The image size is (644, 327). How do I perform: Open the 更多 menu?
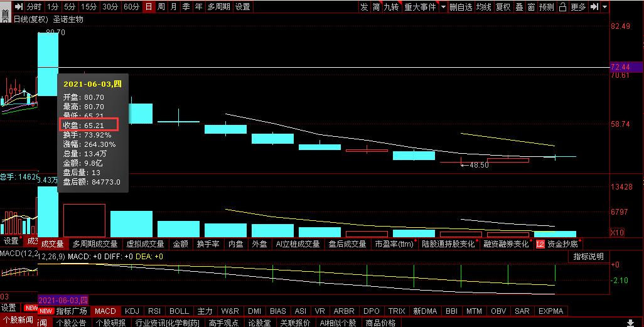578,6
